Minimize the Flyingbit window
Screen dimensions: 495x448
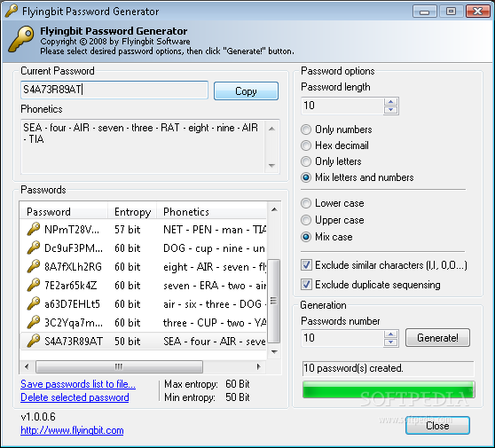tap(425, 12)
